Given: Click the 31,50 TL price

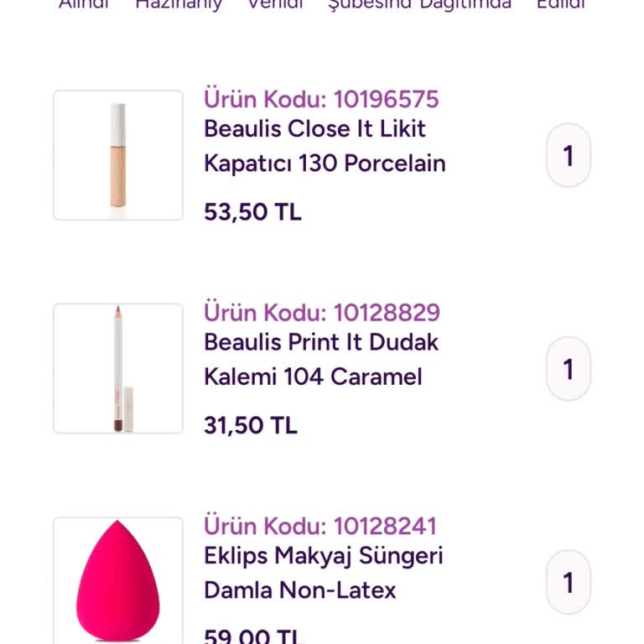Looking at the screenshot, I should 251,425.
